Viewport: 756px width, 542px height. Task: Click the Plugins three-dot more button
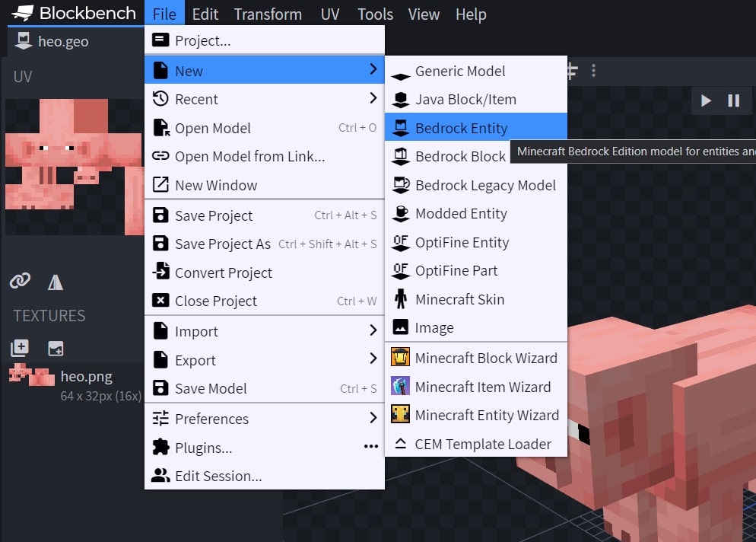[x=370, y=446]
